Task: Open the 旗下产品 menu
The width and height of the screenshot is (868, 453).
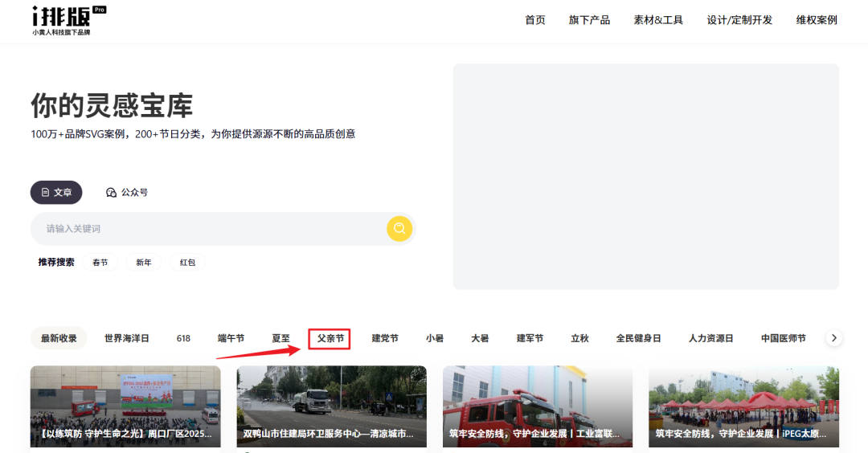Action: point(589,20)
